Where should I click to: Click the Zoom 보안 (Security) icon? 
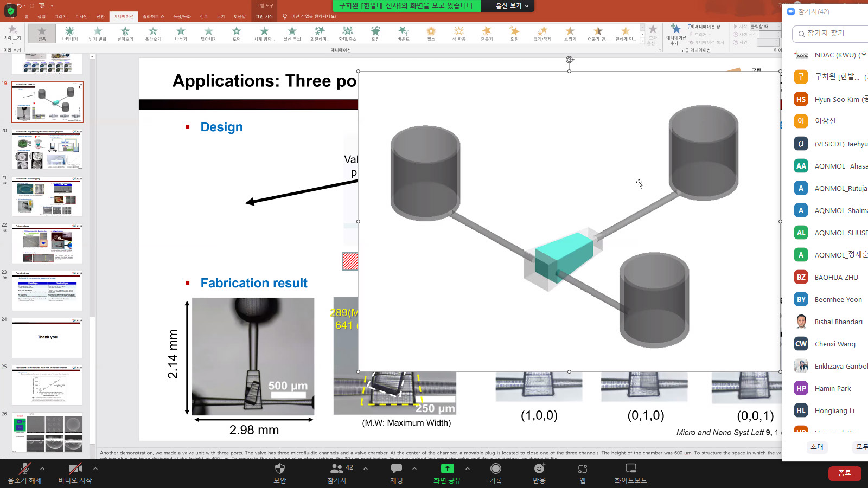click(x=280, y=473)
